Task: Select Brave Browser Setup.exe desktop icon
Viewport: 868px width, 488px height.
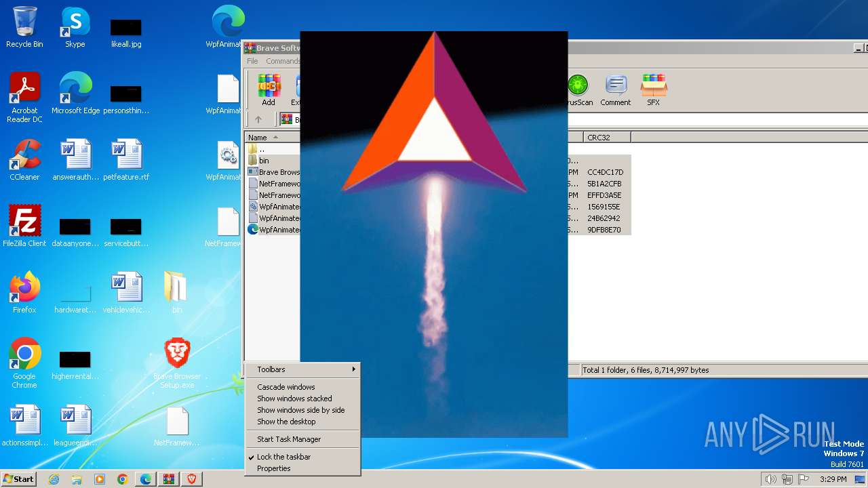Action: [177, 363]
